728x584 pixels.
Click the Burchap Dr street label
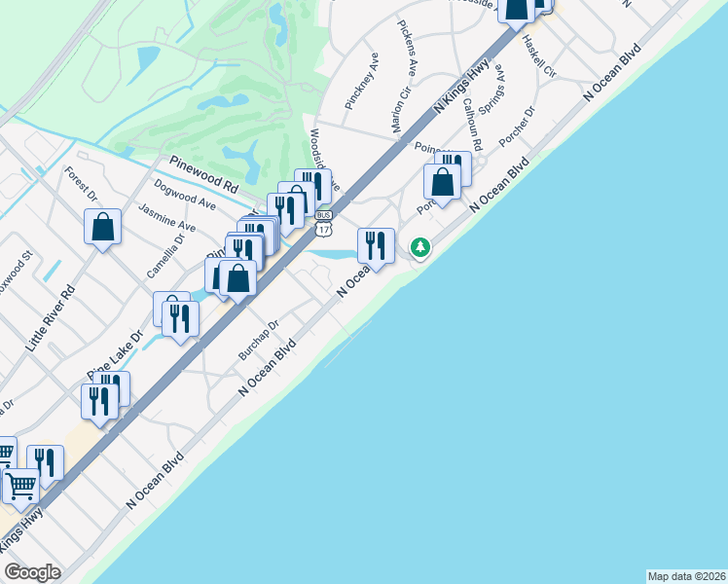pyautogui.click(x=258, y=340)
